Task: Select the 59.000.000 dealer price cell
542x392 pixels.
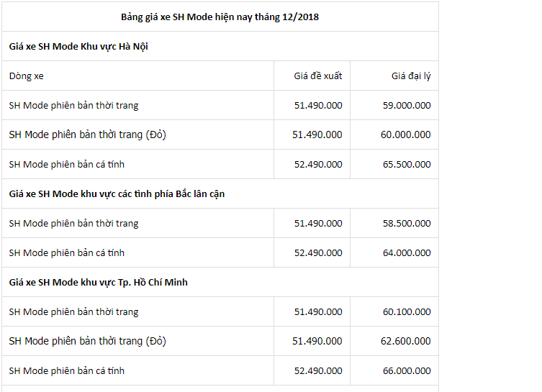Action: pyautogui.click(x=407, y=105)
